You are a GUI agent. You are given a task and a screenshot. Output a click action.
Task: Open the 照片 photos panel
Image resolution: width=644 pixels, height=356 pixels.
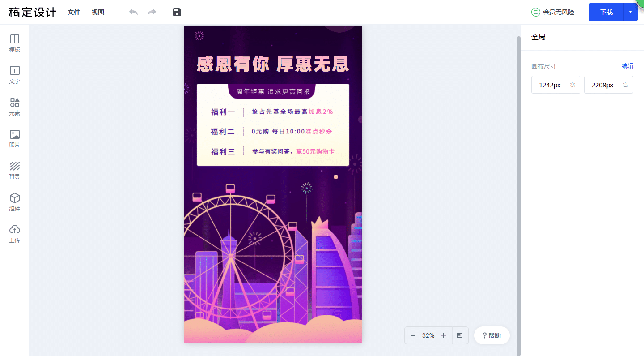14,139
